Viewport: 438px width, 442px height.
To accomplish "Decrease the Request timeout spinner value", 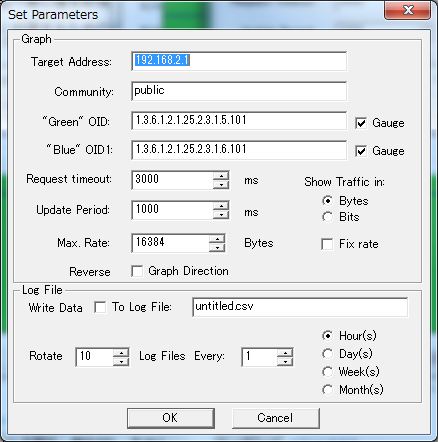I will (x=221, y=184).
